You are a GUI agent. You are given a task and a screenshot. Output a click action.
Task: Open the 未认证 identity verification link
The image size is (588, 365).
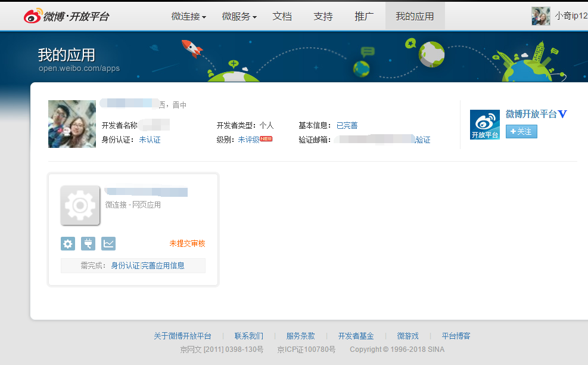(150, 140)
